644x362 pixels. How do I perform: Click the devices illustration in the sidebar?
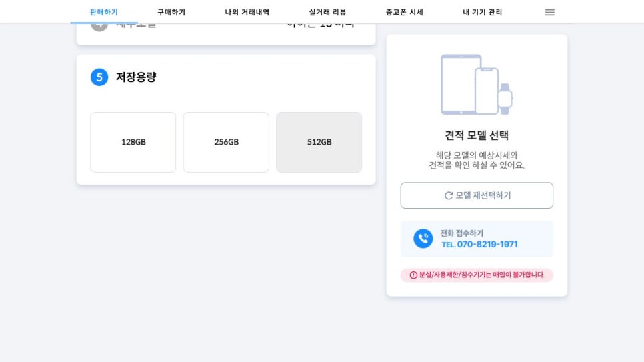(x=477, y=84)
